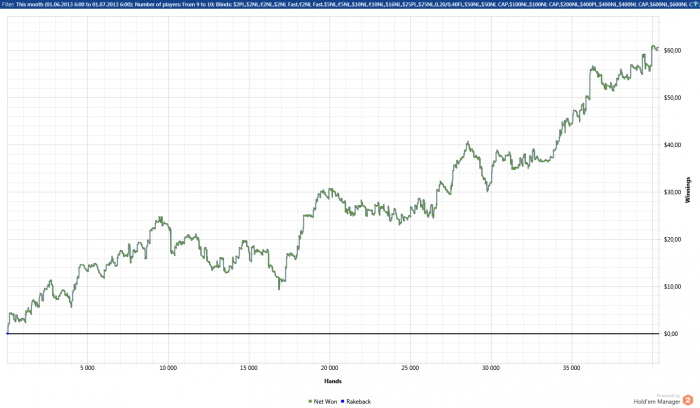Viewport: 700px width, 408px height.
Task: Click the '$50,00' y-axis value
Action: pos(672,98)
